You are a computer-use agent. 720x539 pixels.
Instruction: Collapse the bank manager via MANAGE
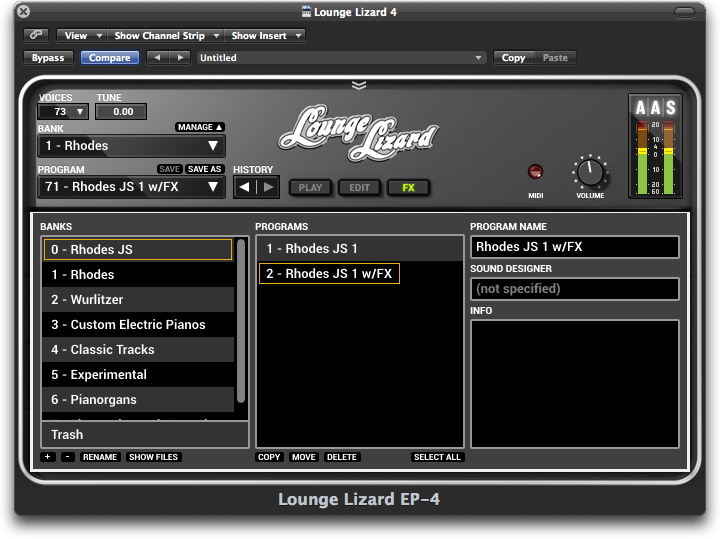click(200, 127)
